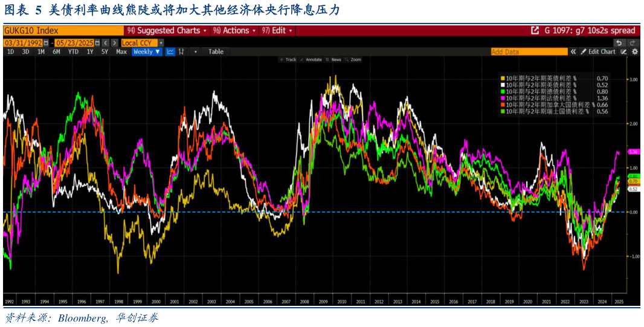The width and height of the screenshot is (644, 327).
Task: Enable the Zoom tool above chart
Action: coord(353,60)
